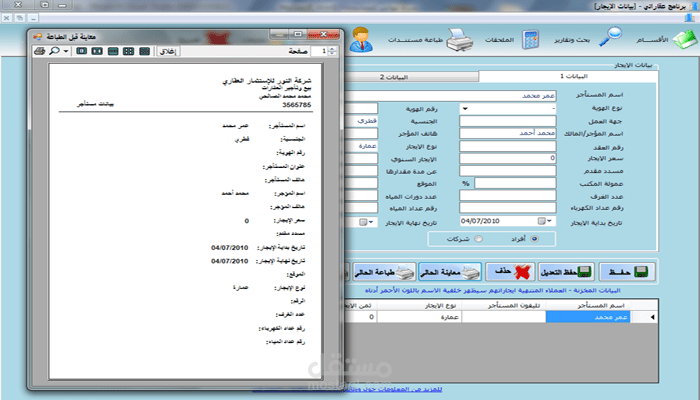Viewport: 700px width, 400px height.
Task: Click the مسدد مقدم input field
Action: click(508, 171)
